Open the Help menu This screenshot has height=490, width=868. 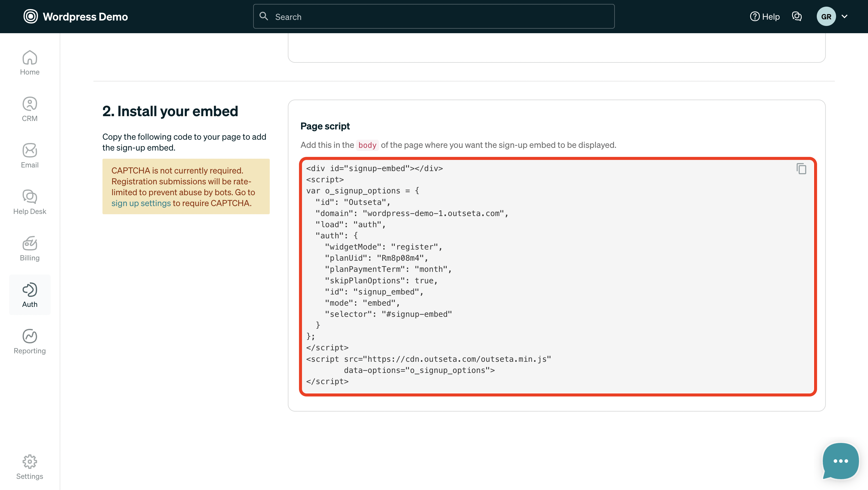coord(765,17)
